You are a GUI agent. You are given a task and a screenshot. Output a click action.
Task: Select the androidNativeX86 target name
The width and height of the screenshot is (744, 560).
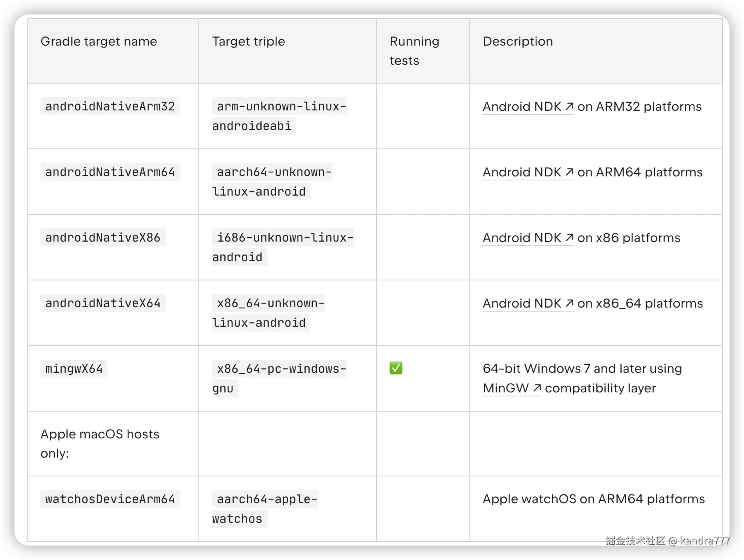click(103, 238)
